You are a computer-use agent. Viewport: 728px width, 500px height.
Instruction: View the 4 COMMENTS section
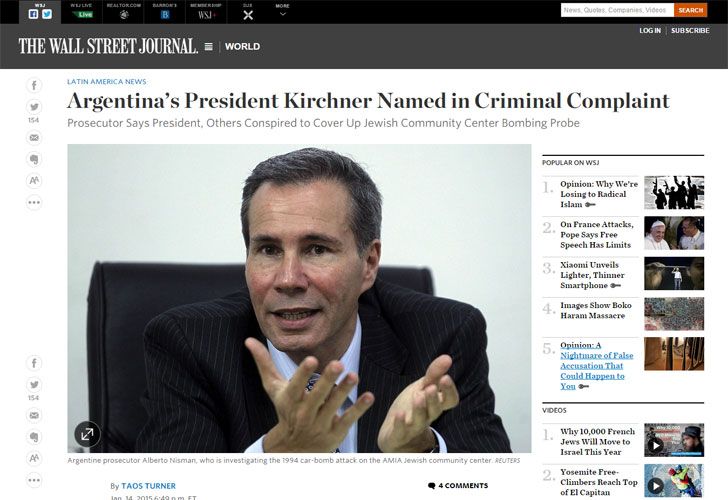pos(458,486)
